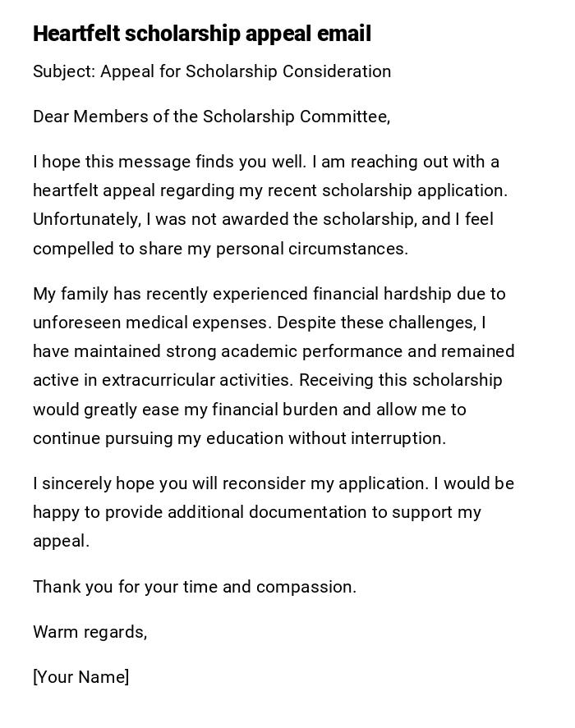
Task: Click the line starting "unforeseen medical expenses"
Action: point(260,323)
